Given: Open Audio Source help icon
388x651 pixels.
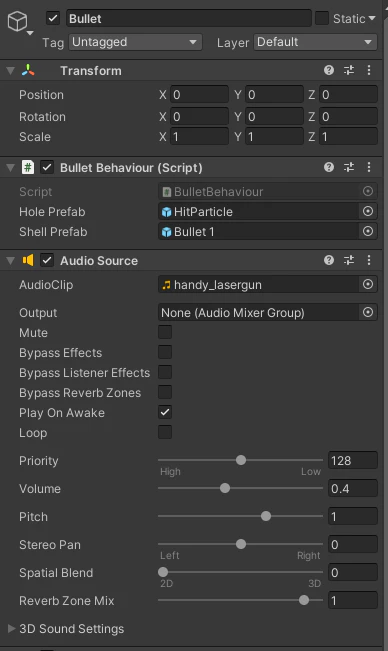Looking at the screenshot, I should (x=329, y=260).
